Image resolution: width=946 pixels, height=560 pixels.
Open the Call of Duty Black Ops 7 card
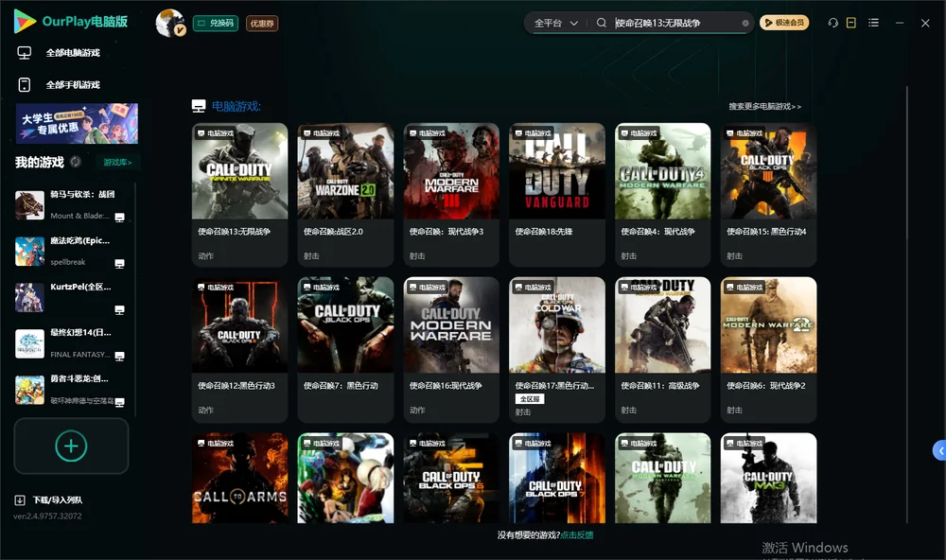pos(557,478)
